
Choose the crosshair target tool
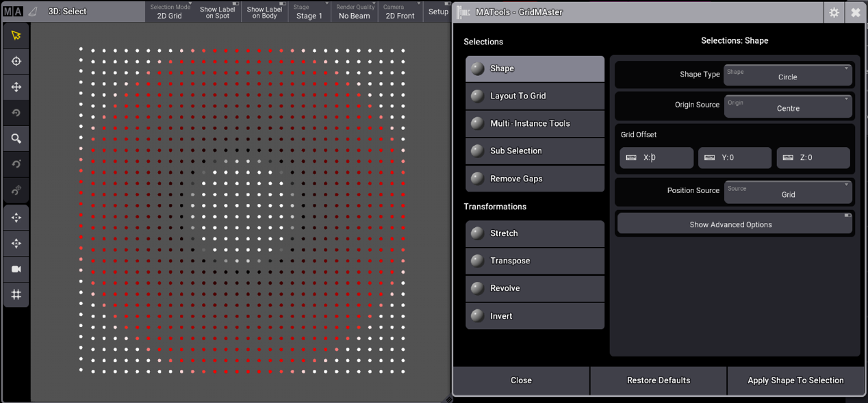click(16, 62)
